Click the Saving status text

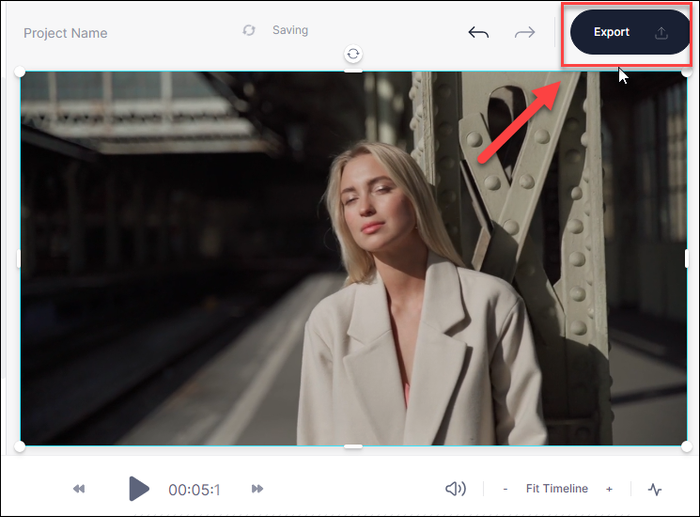[x=290, y=30]
